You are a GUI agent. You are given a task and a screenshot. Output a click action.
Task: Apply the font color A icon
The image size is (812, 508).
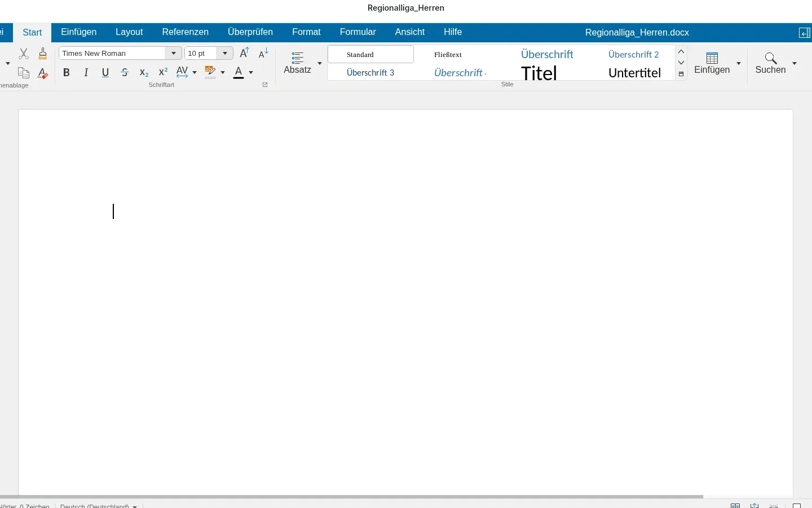pos(239,72)
